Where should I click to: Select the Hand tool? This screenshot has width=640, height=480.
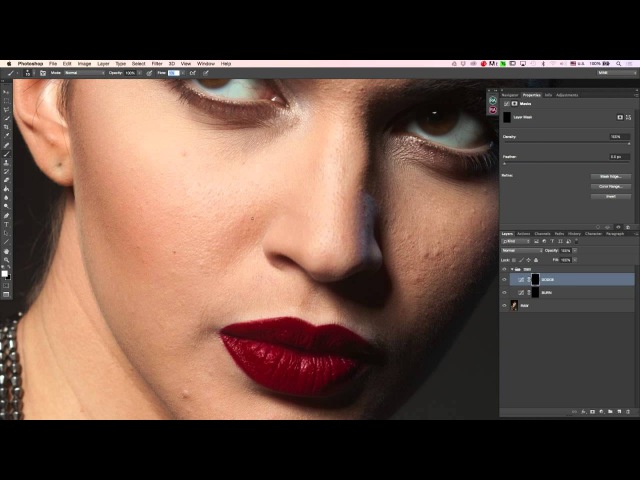click(6, 251)
